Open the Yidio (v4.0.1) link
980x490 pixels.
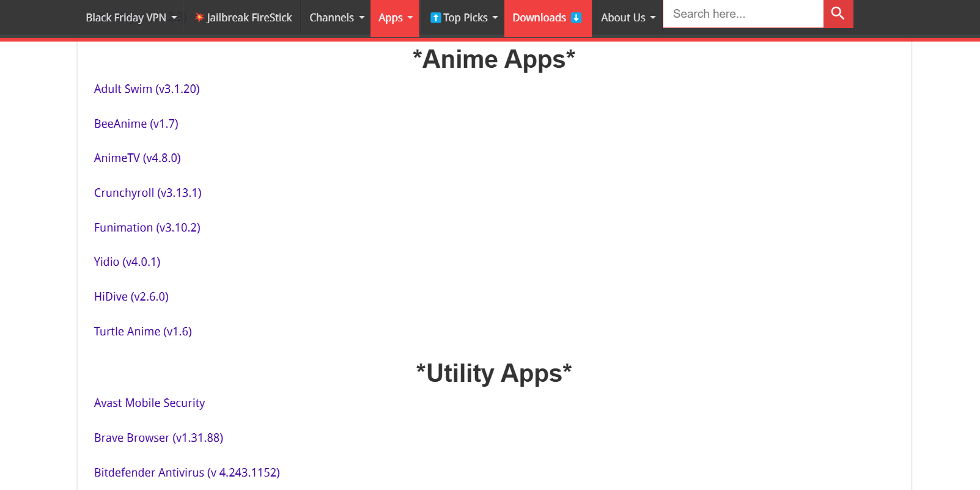tap(127, 261)
